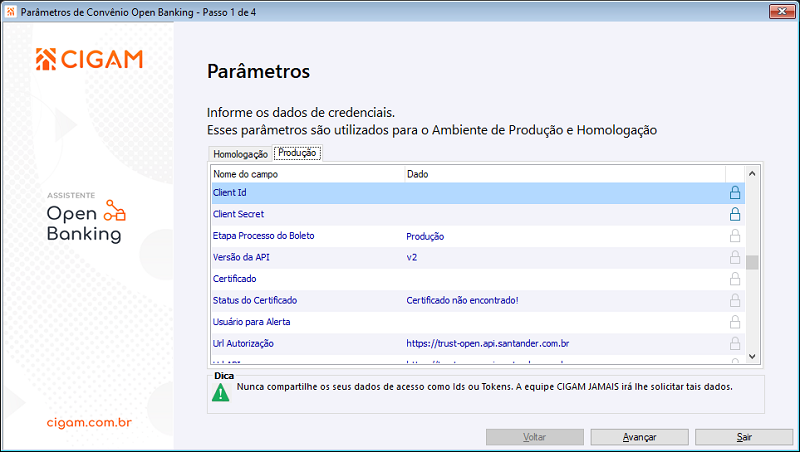Click the Nome do campo column header
The height and width of the screenshot is (452, 800).
(308, 174)
